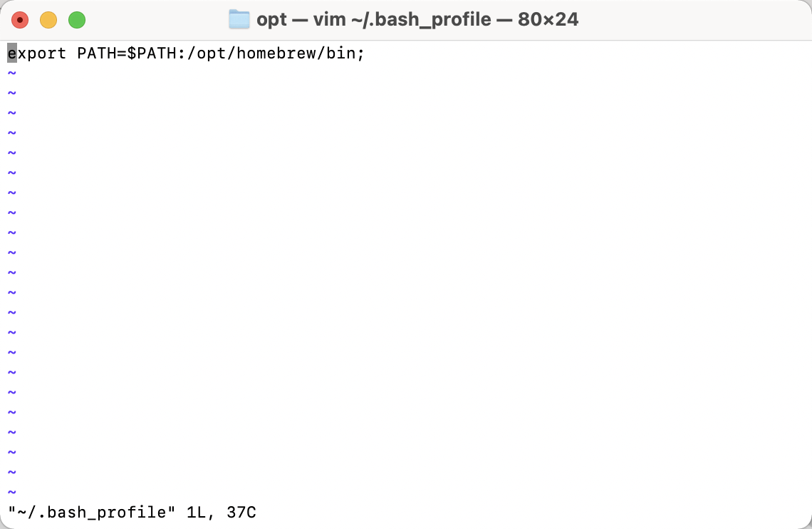Viewport: 812px width, 529px height.
Task: Click the opt folder name in window title
Action: tap(271, 19)
